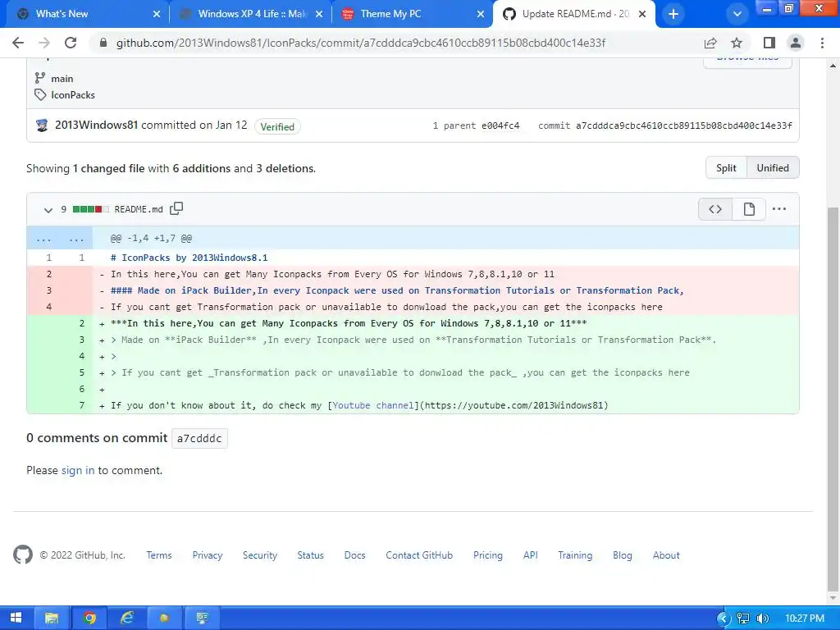Switch diff view to Unified

773,167
